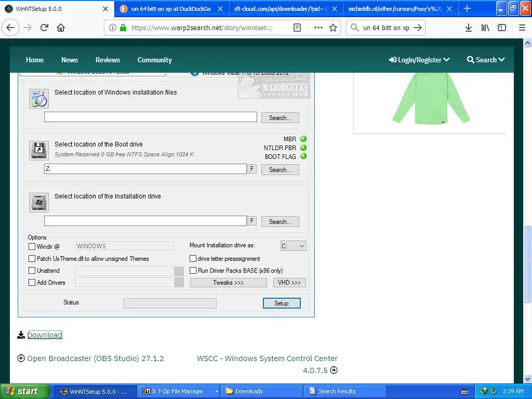Switch to Downloads folder in taskbar
Screen dimensions: 532x399
(261, 392)
